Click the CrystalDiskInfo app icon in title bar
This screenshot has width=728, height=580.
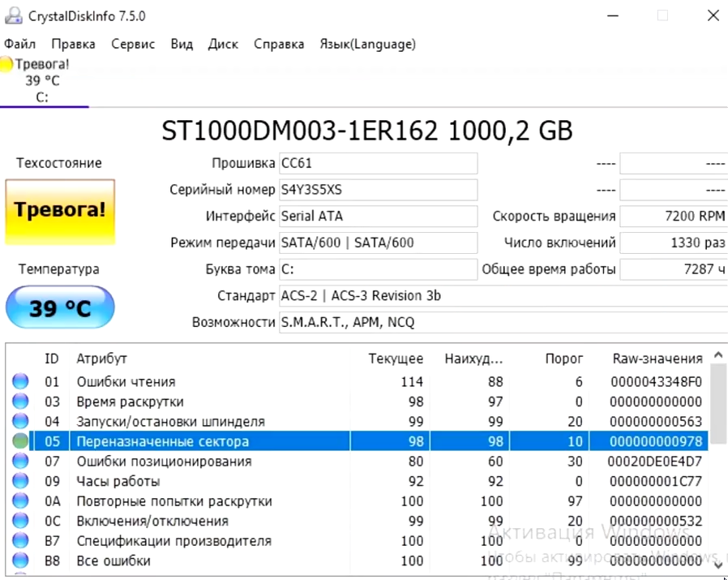point(14,16)
